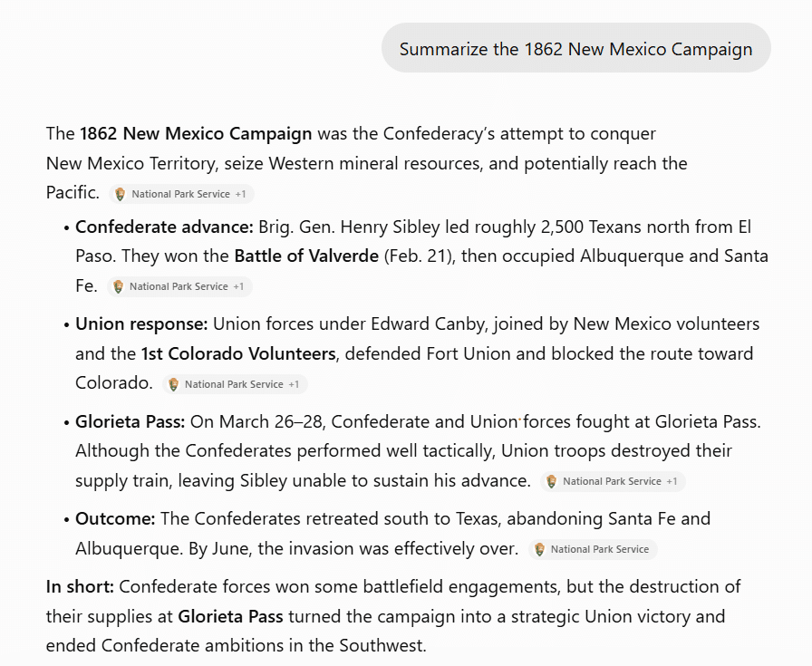Expand the +1 sources in the Confederate advance citation
This screenshot has width=812, height=666.
tap(238, 287)
